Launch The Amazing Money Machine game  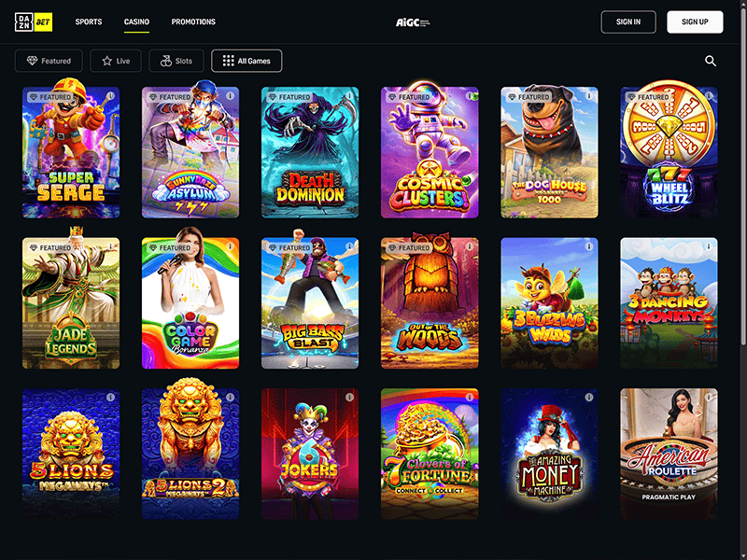pyautogui.click(x=549, y=454)
